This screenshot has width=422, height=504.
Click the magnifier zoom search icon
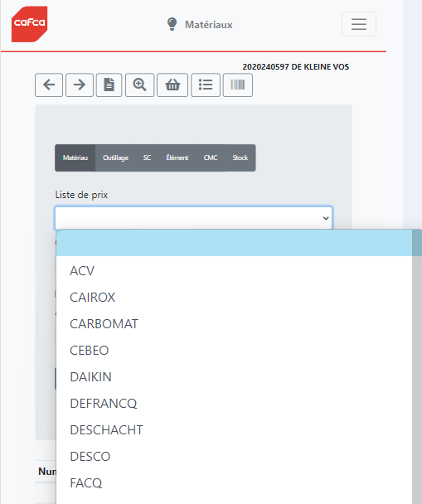coord(140,85)
